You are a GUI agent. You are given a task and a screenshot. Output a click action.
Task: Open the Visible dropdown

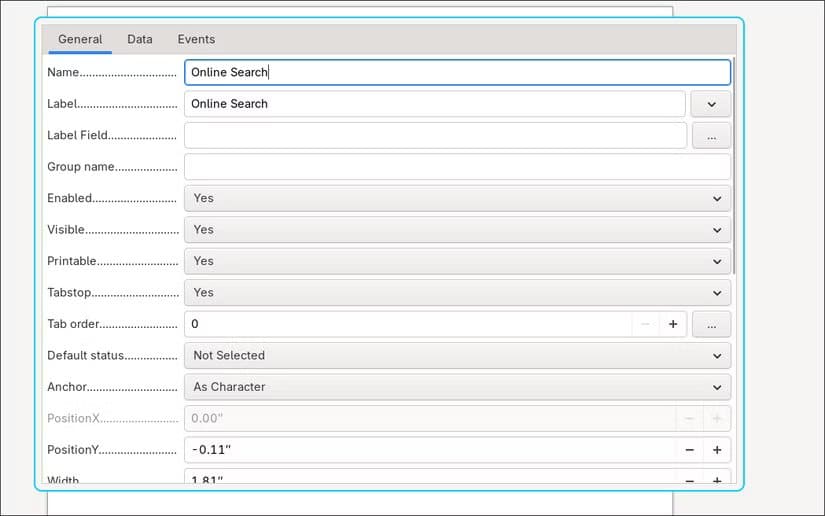(457, 230)
